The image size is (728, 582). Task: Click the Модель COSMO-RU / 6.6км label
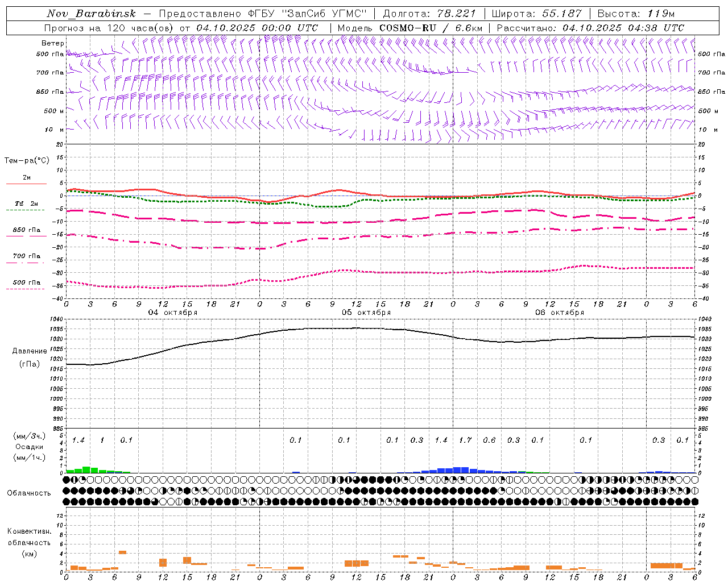click(x=409, y=28)
